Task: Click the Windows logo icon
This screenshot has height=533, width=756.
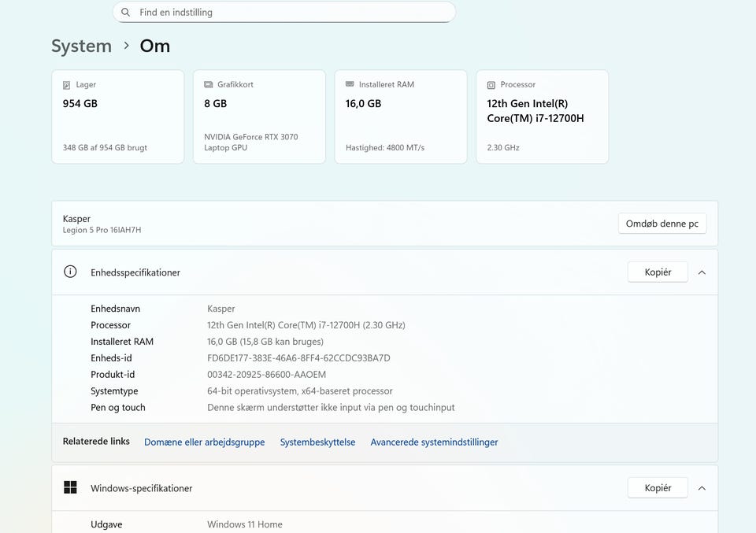Action: [70, 488]
